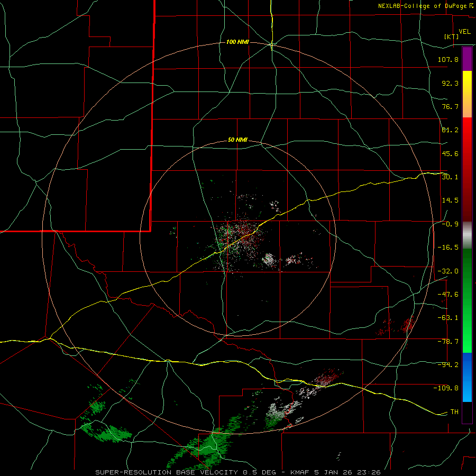
Task: Click the -109.8 velocity scale value
Action: click(446, 388)
